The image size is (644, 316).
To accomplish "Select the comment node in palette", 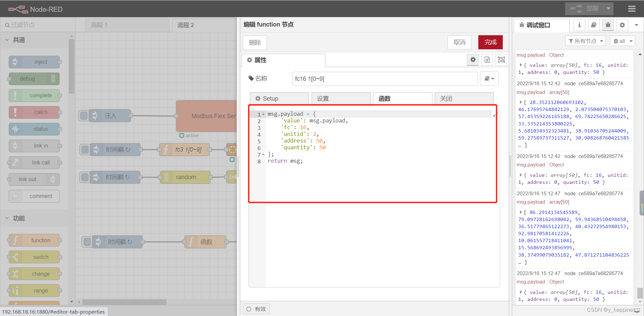I will coord(34,196).
